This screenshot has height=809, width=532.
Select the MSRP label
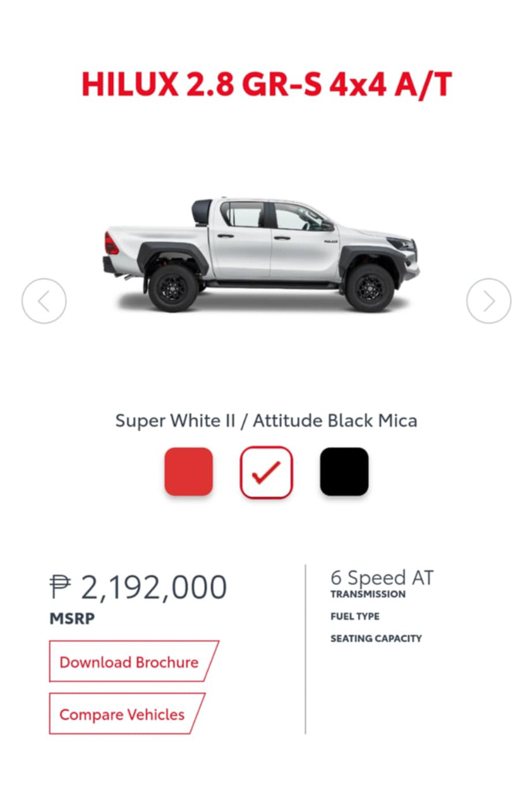[x=72, y=619]
